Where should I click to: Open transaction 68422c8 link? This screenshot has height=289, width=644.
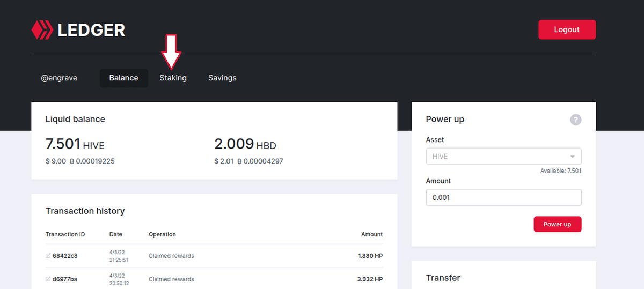point(65,256)
